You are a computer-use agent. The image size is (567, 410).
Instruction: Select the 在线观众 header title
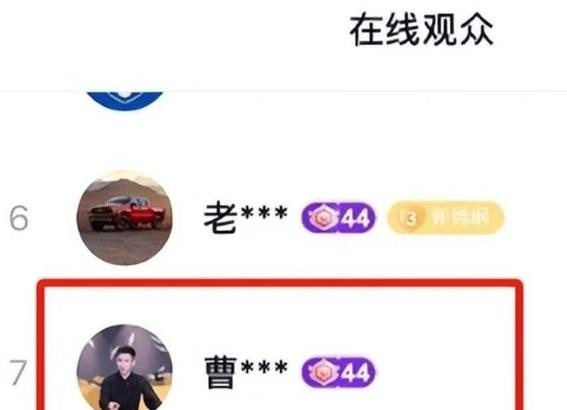[421, 30]
